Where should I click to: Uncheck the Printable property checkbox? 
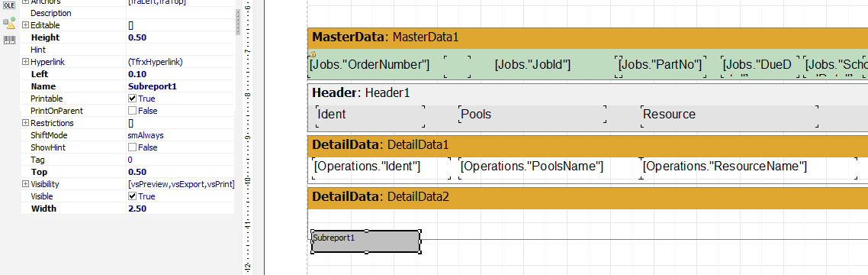pyautogui.click(x=132, y=98)
